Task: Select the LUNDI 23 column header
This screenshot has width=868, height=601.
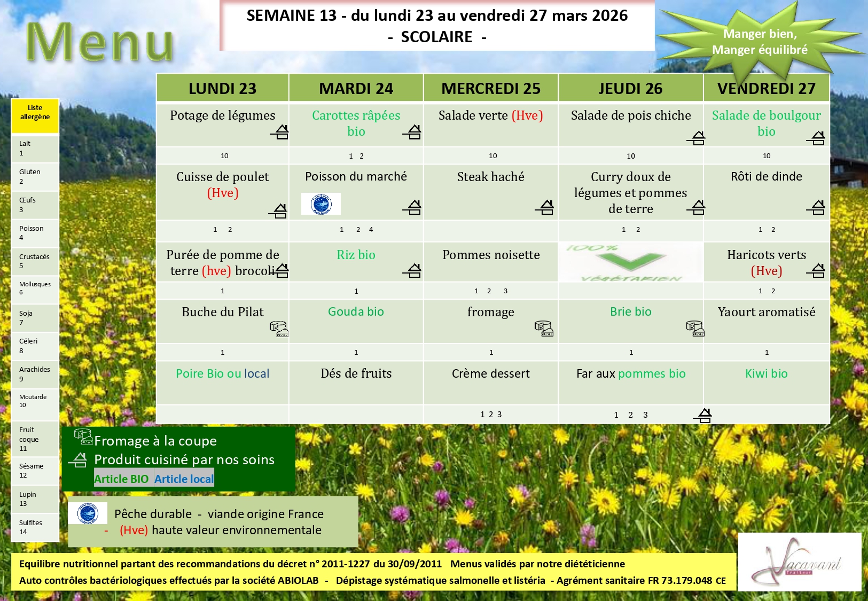Action: point(222,88)
